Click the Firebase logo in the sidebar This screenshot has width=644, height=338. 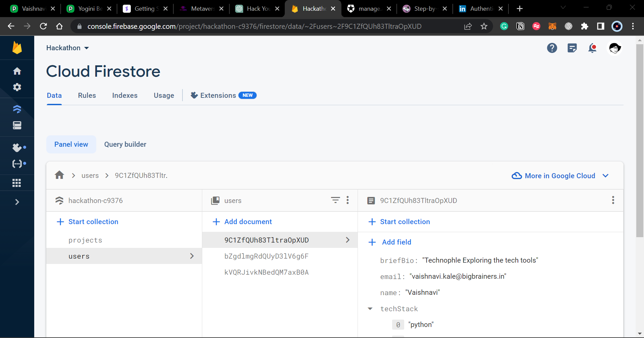pyautogui.click(x=17, y=48)
